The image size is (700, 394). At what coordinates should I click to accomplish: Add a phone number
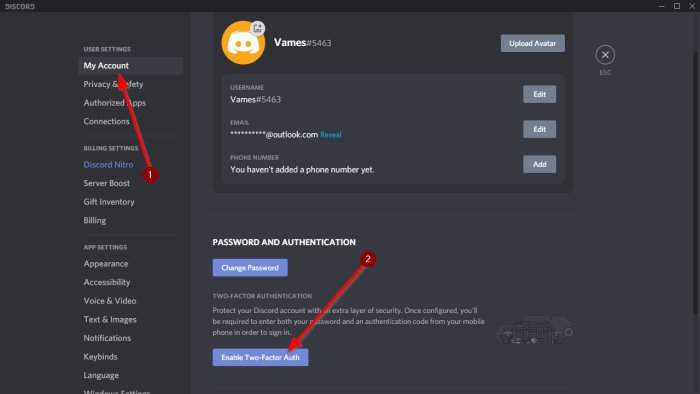539,164
